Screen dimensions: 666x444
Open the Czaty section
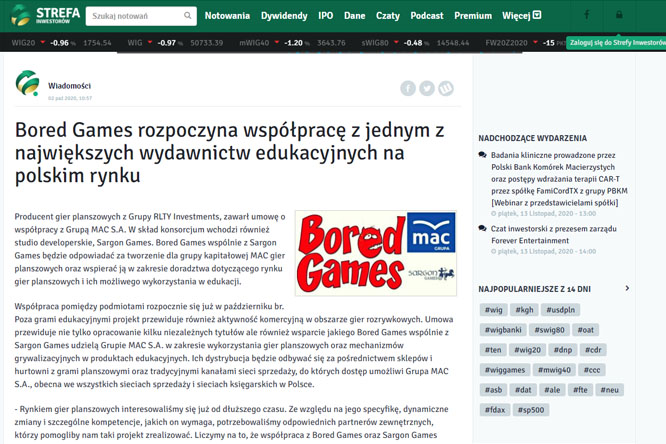point(387,16)
